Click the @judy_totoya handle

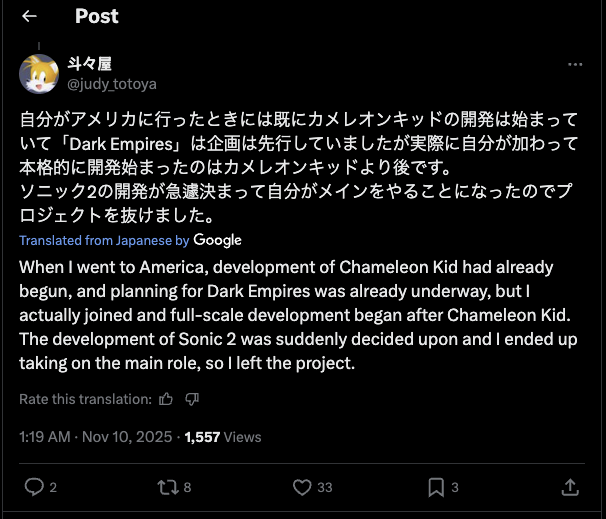click(112, 84)
